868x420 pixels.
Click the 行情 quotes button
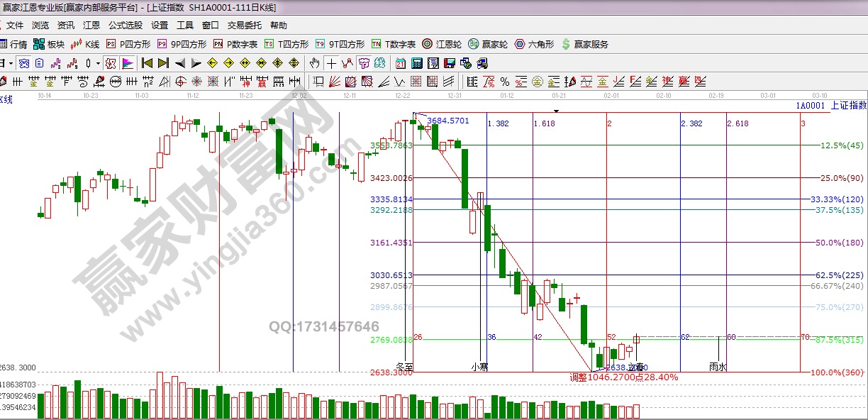pos(13,44)
